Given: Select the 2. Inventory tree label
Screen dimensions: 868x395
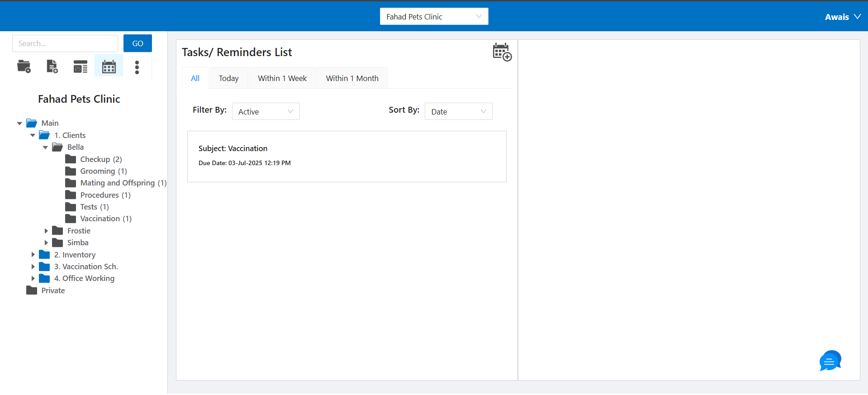Looking at the screenshot, I should (x=75, y=255).
